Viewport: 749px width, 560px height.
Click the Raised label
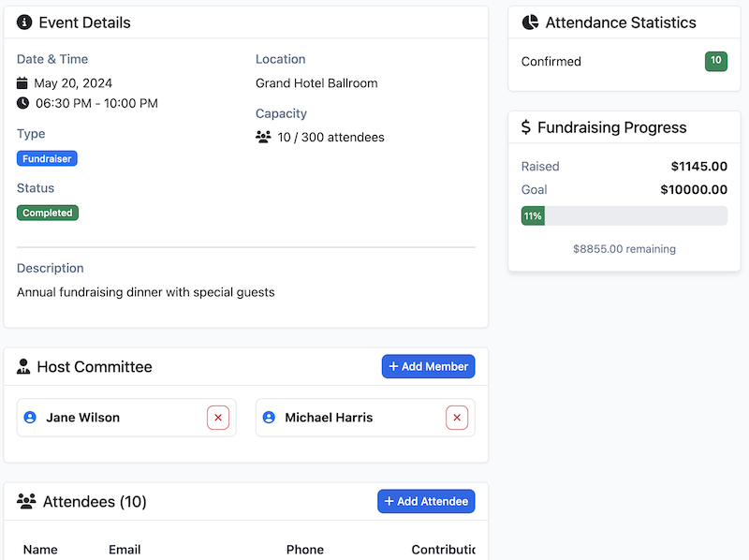540,167
